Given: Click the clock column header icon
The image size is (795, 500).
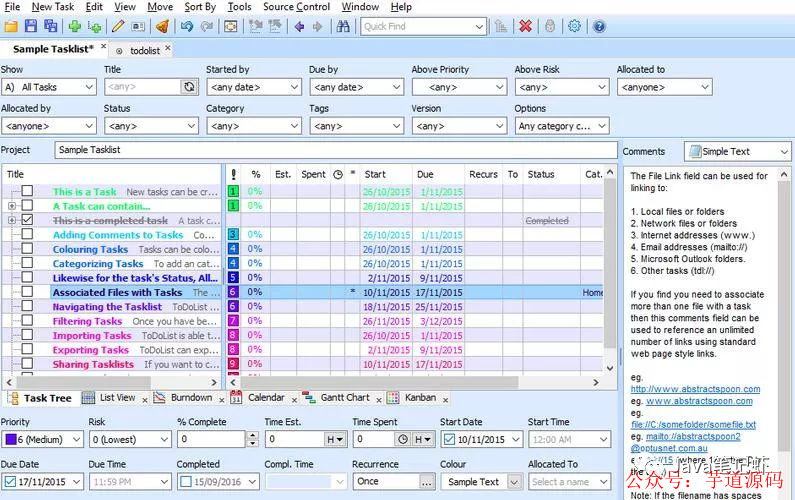Looking at the screenshot, I should click(338, 174).
